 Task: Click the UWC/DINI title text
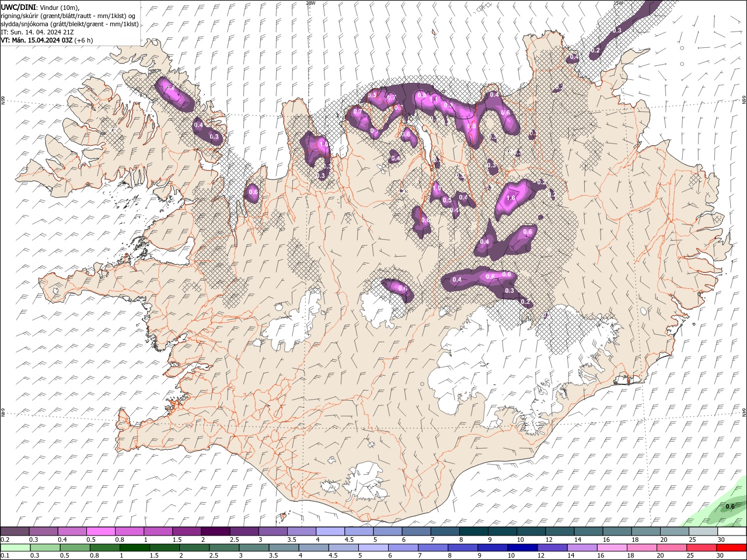coord(18,6)
